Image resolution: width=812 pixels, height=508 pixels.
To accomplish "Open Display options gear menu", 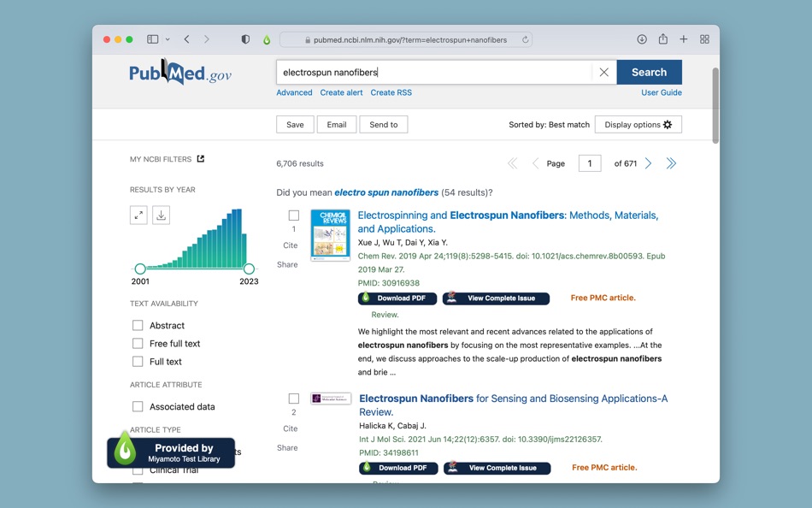I will coord(638,124).
